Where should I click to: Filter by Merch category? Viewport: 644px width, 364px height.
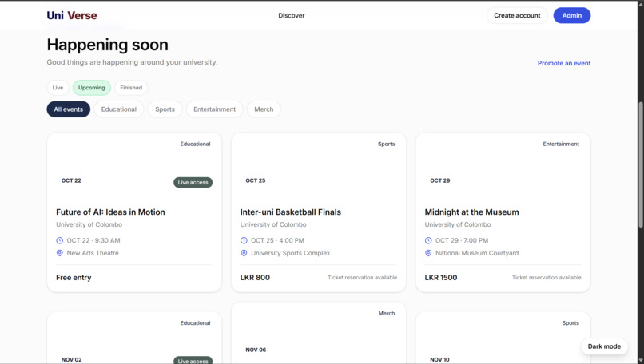pyautogui.click(x=264, y=109)
